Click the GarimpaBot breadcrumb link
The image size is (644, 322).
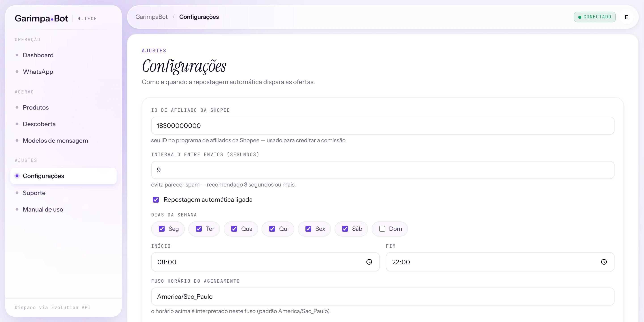(152, 17)
